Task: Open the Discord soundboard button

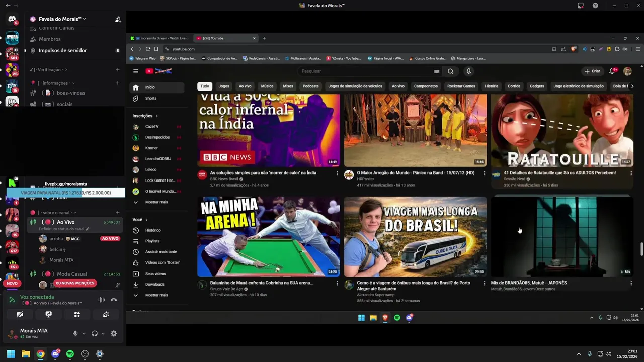Action: (106, 314)
